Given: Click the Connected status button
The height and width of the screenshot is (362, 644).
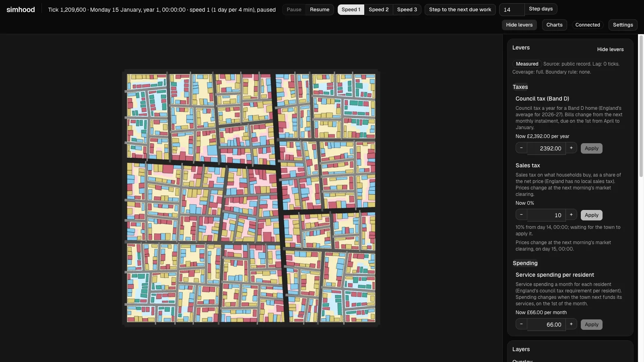Looking at the screenshot, I should click(x=588, y=25).
